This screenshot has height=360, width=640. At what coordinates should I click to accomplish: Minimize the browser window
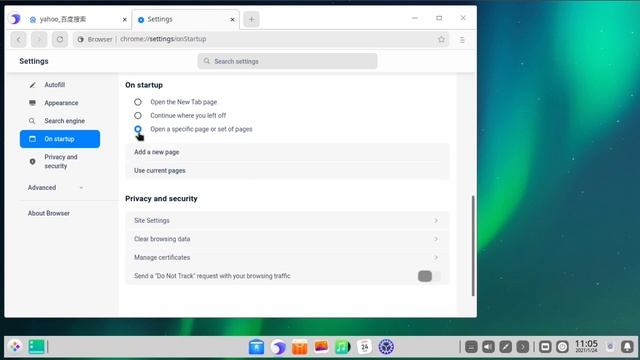(x=415, y=18)
